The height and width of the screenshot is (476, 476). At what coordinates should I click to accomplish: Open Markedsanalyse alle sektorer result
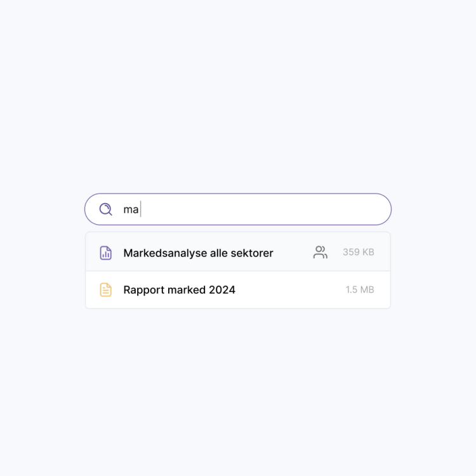point(198,253)
